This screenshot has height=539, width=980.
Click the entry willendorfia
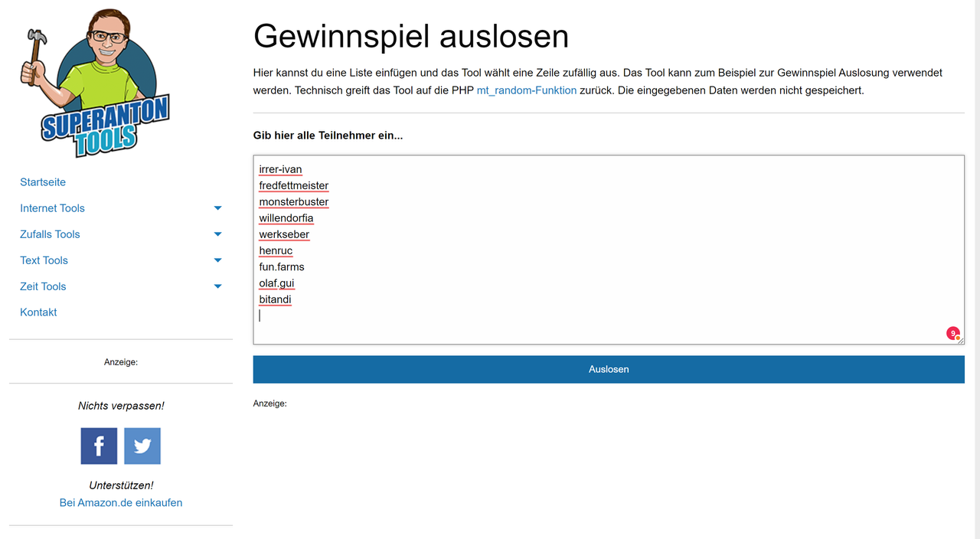pos(286,218)
